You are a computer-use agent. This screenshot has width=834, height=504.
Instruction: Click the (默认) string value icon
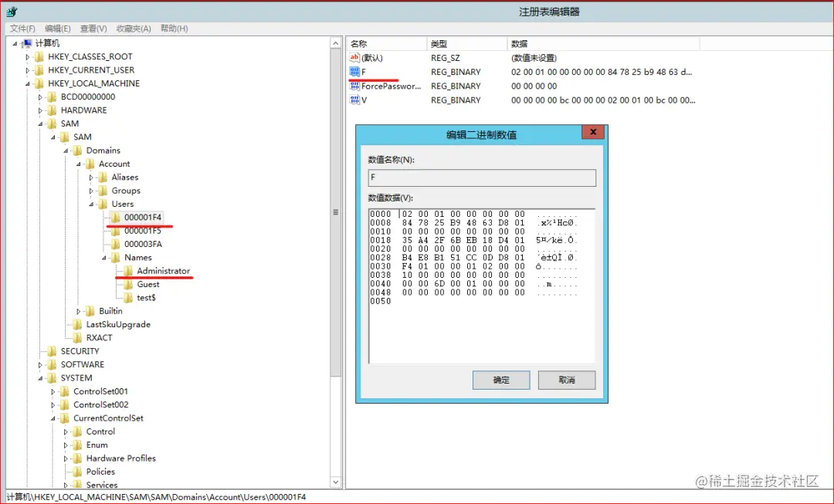(x=354, y=57)
